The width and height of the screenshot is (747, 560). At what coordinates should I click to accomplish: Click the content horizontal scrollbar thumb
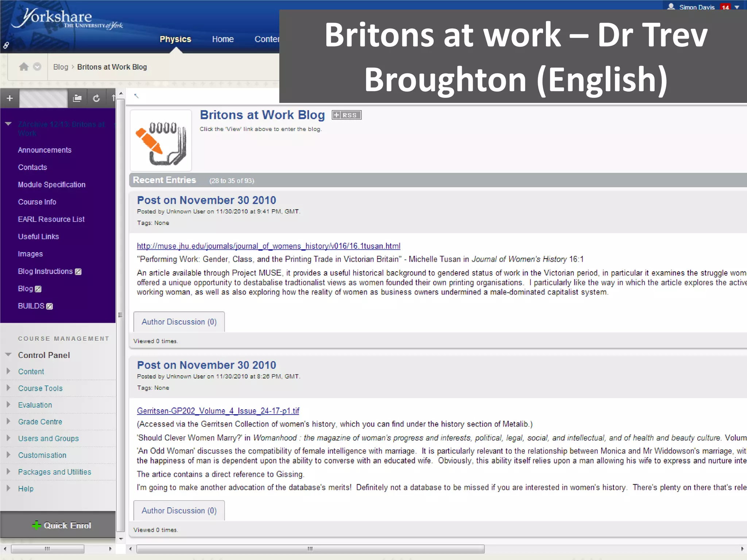tap(310, 549)
